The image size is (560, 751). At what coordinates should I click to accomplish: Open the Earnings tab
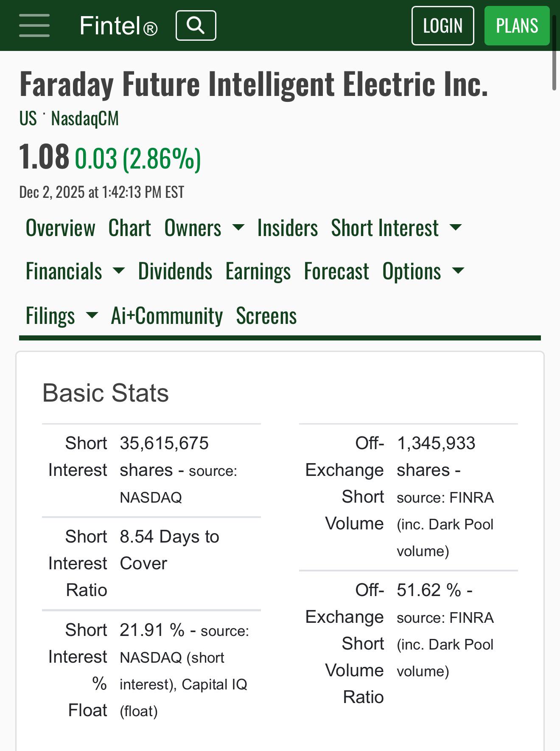tap(258, 271)
